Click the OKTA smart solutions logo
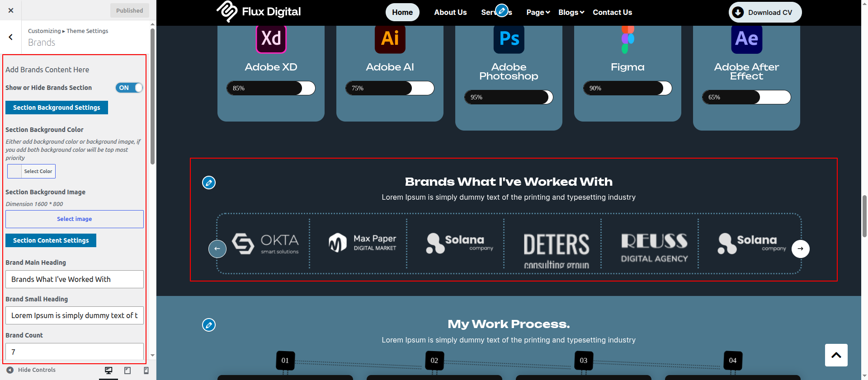Screen dimensions: 868x380 [x=265, y=244]
